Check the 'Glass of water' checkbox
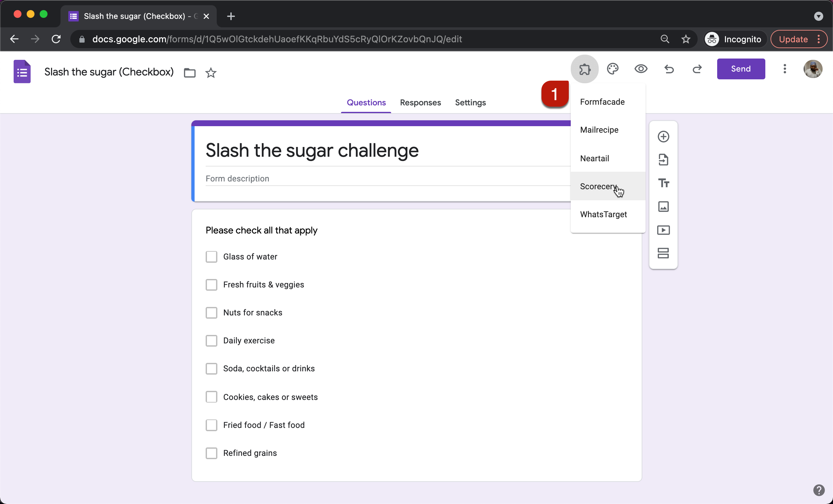 click(211, 257)
